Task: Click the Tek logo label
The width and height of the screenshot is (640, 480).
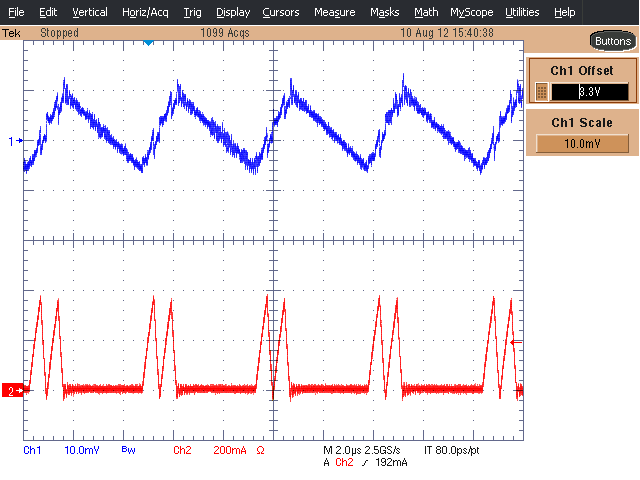Action: (x=11, y=33)
